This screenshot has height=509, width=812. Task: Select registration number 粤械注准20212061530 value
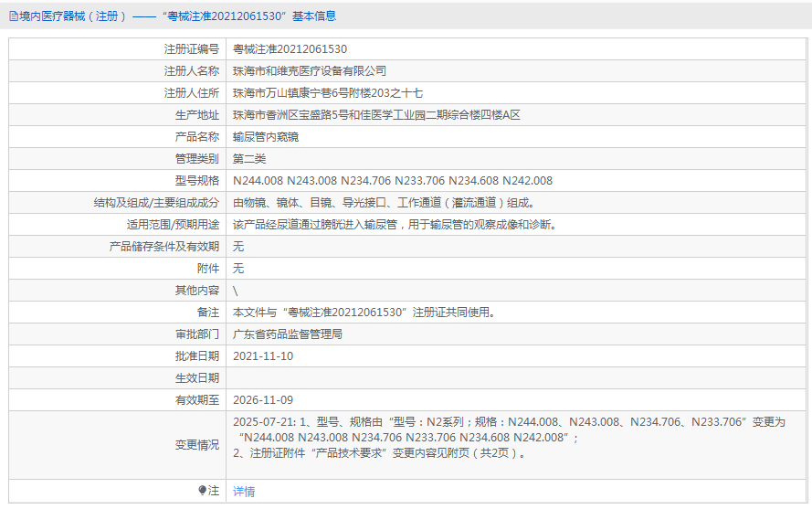290,49
